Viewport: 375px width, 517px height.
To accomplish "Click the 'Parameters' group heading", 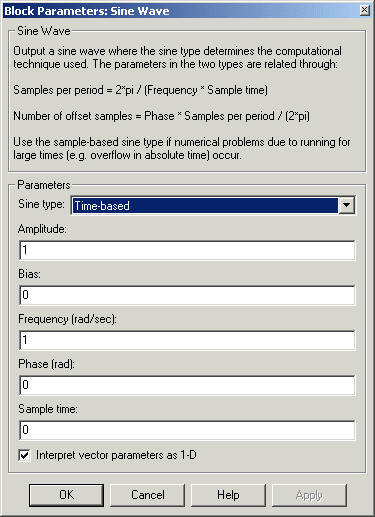I will click(44, 185).
